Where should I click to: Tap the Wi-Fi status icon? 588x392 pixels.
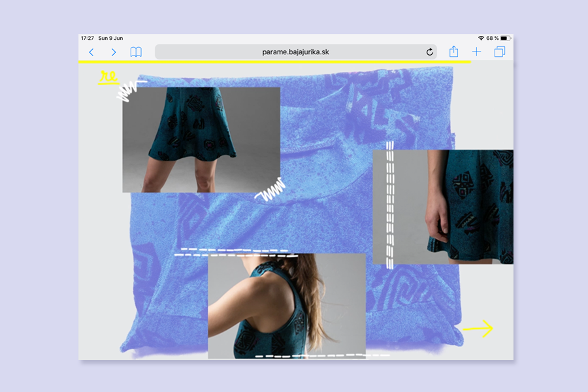coord(481,39)
